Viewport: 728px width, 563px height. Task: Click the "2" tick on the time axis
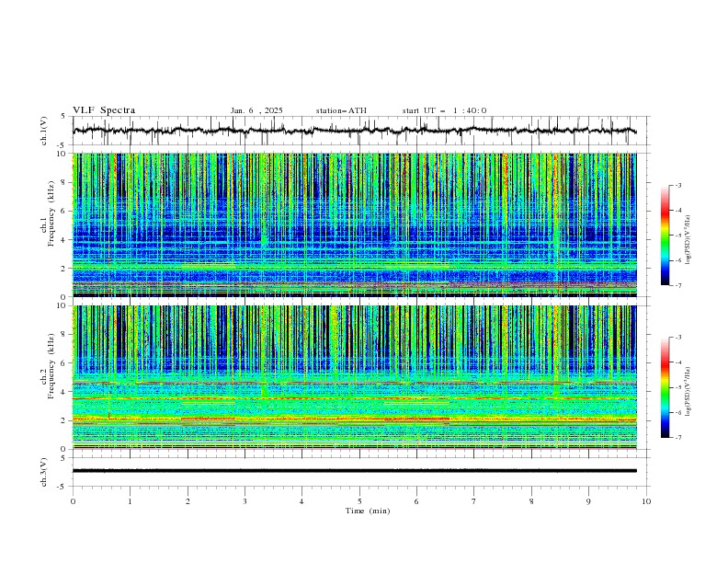pyautogui.click(x=188, y=501)
